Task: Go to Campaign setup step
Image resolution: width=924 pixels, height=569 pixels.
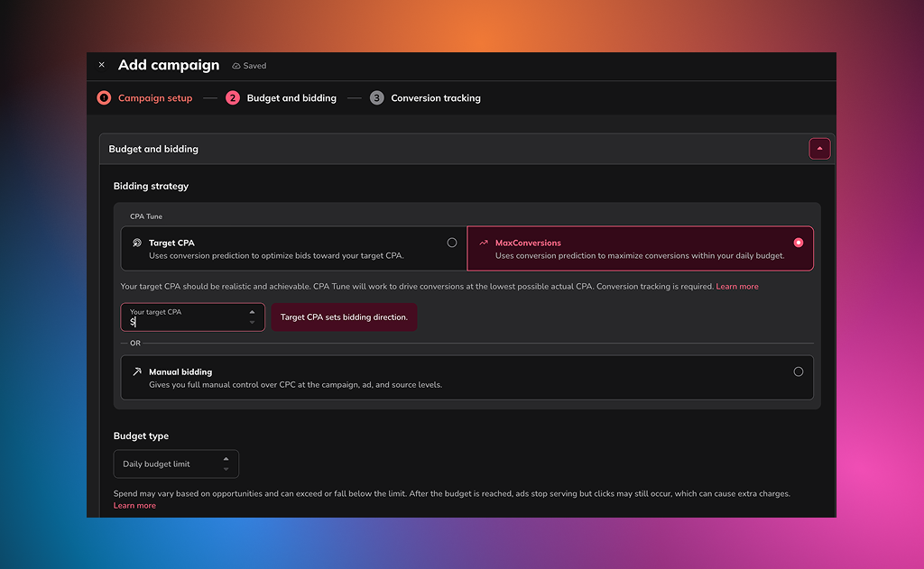Action: [x=155, y=97]
